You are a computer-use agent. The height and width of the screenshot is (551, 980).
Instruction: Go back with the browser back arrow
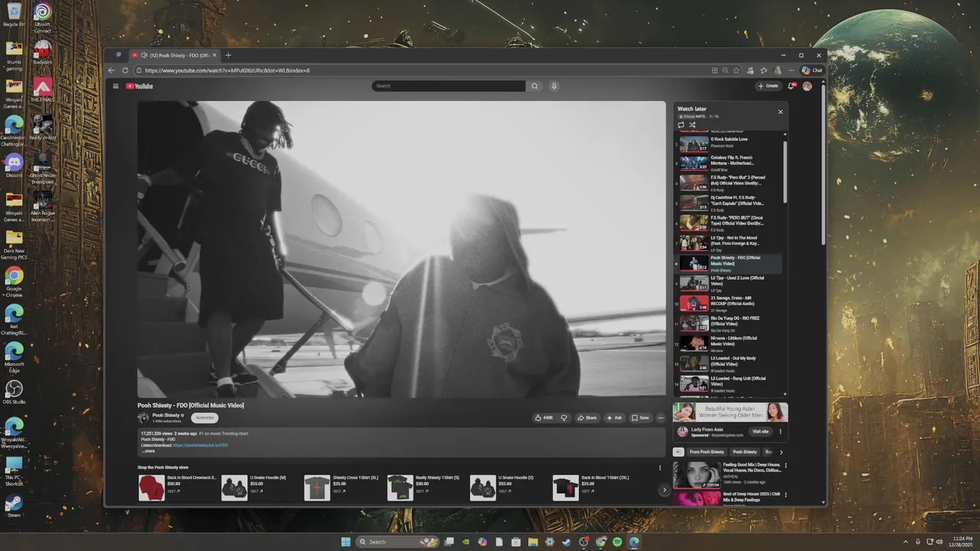pyautogui.click(x=112, y=70)
